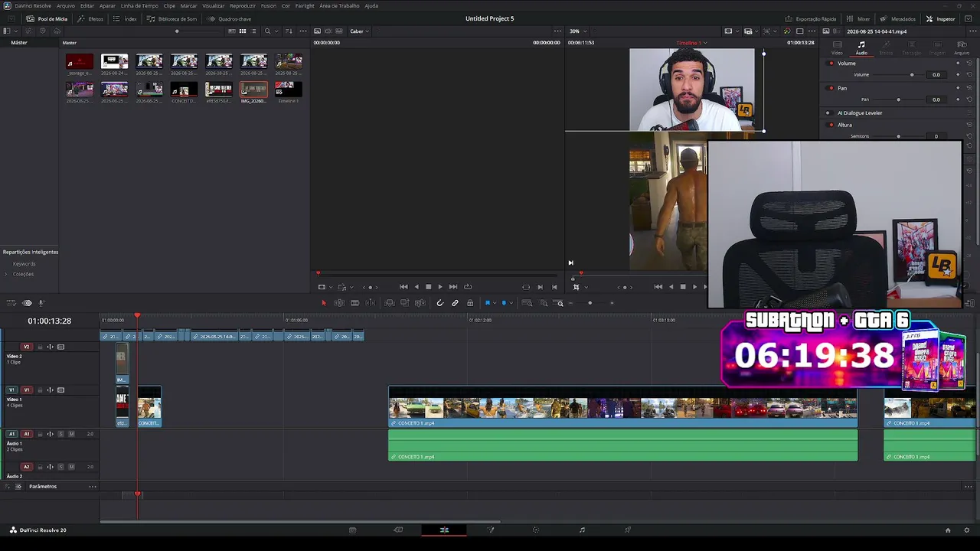Add a blue flag to clip
The width and height of the screenshot is (980, 551).
click(x=487, y=303)
